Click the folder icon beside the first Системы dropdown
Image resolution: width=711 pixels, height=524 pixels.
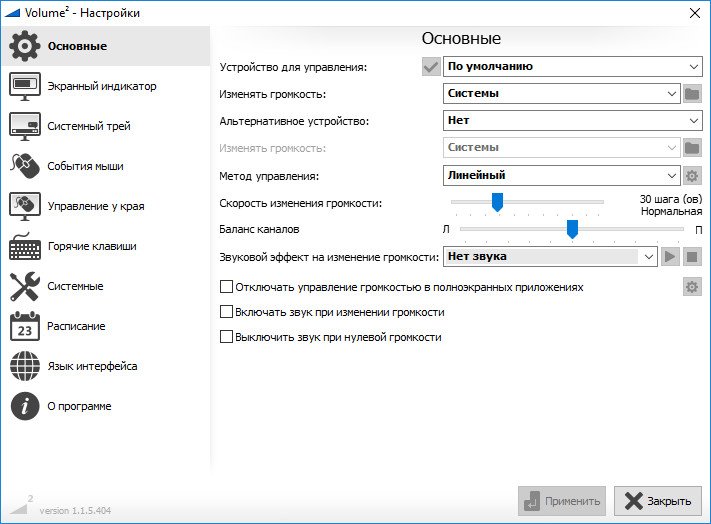pos(692,94)
